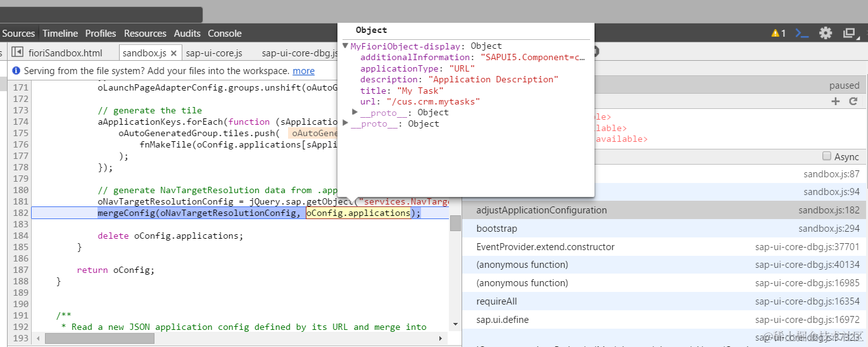Open the warnings indicator showing 1
Image resolution: width=868 pixels, height=347 pixels.
tap(778, 33)
